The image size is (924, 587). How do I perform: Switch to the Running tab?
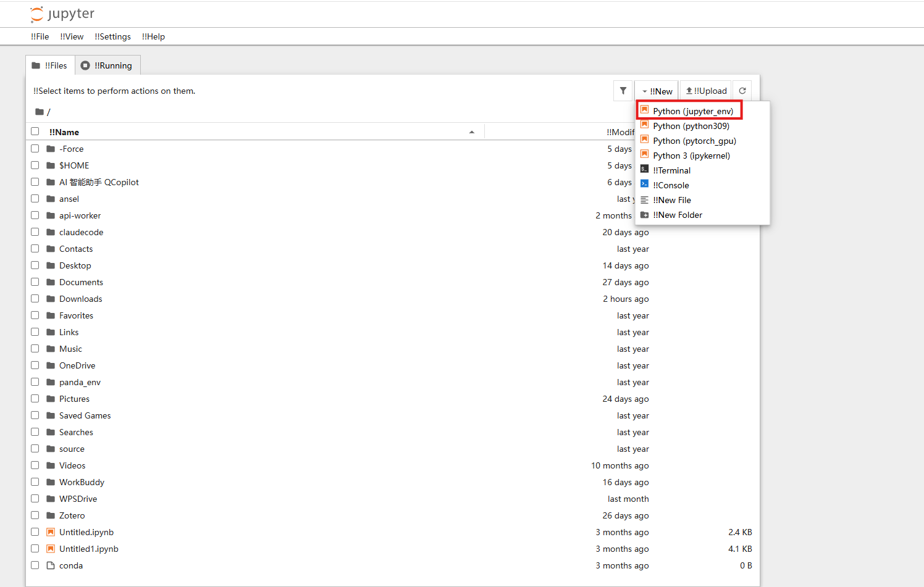107,65
